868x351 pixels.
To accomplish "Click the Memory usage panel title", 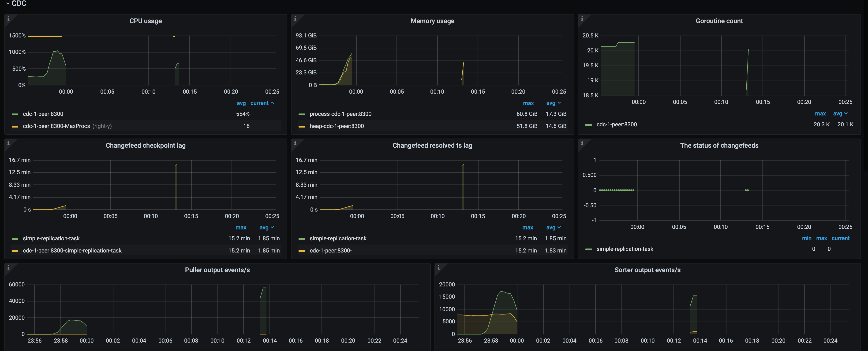I will [432, 21].
